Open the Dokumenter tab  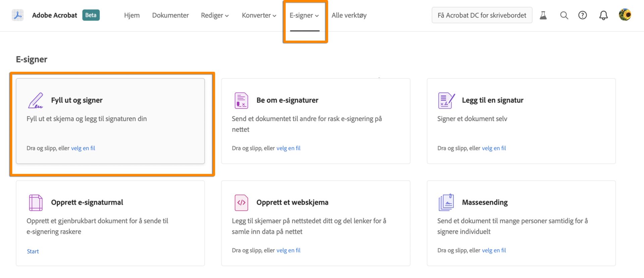[170, 15]
